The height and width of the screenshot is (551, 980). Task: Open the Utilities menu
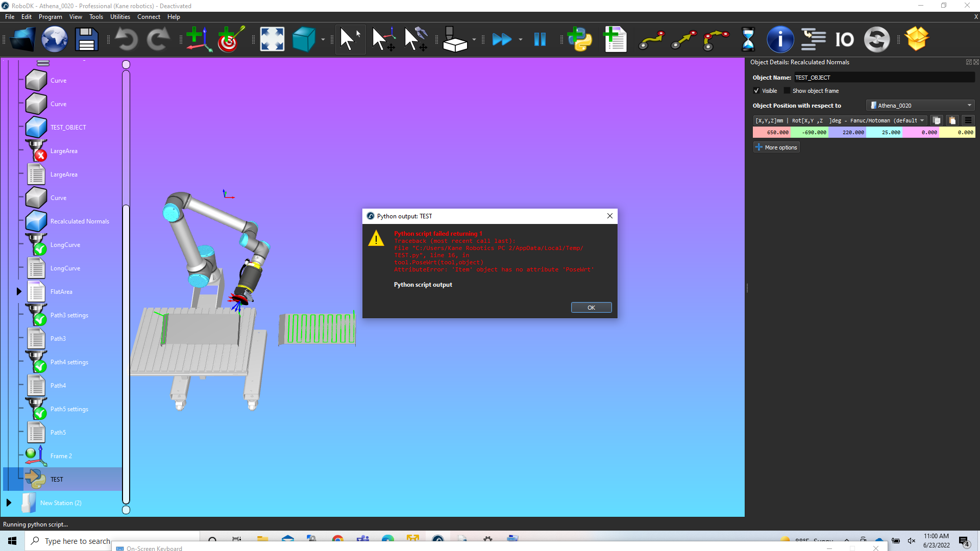(x=120, y=17)
